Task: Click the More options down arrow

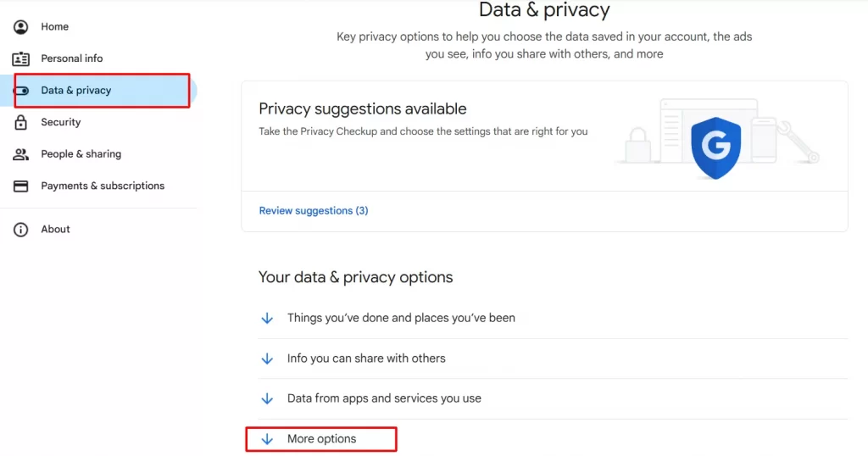Action: [267, 439]
